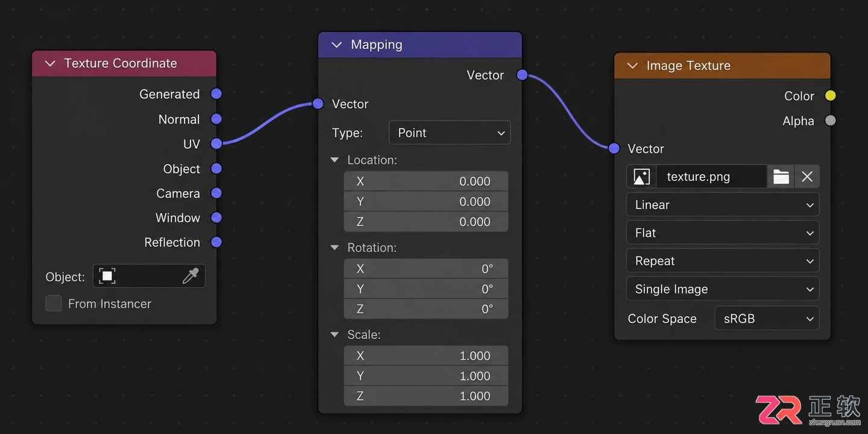Viewport: 868px width, 434px height.
Task: Open the Flat projection dropdown
Action: [723, 233]
